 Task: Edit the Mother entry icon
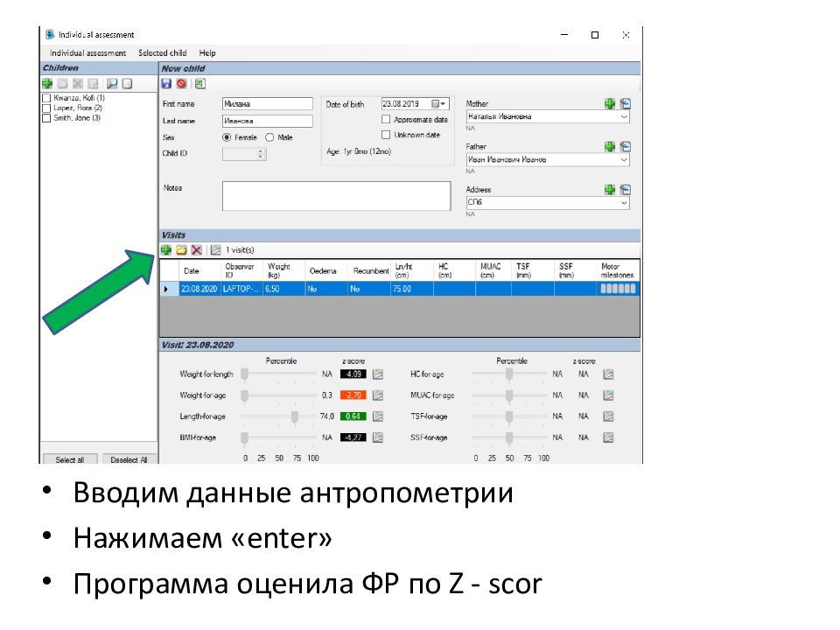625,103
